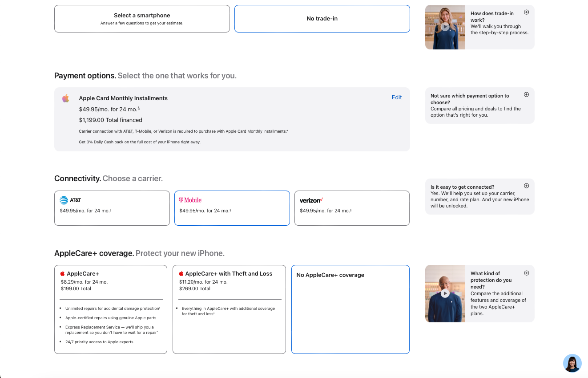
Task: Expand Not sure which payment option card
Action: pos(527,94)
